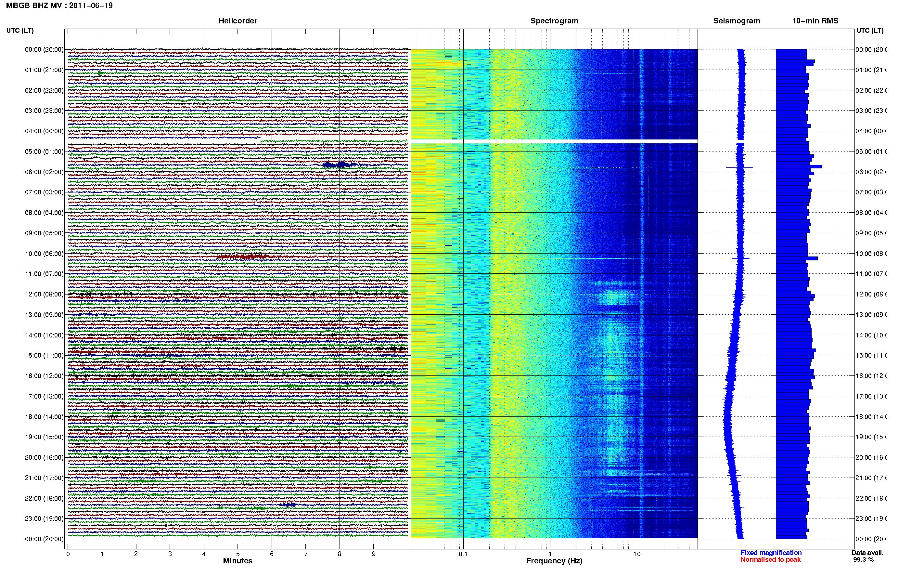The height and width of the screenshot is (578, 924).
Task: Click the left time label '05:00 (01:00)'
Action: coord(44,151)
